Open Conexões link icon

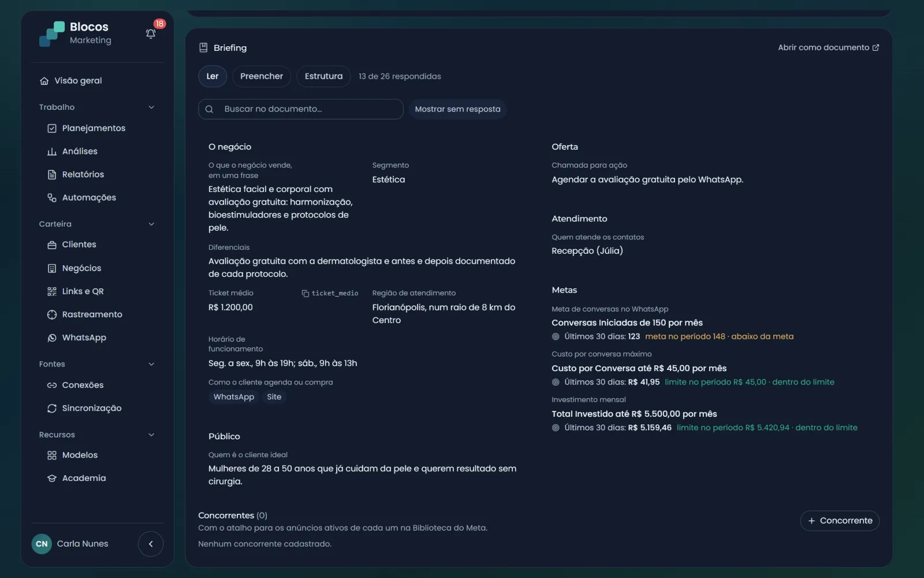52,385
